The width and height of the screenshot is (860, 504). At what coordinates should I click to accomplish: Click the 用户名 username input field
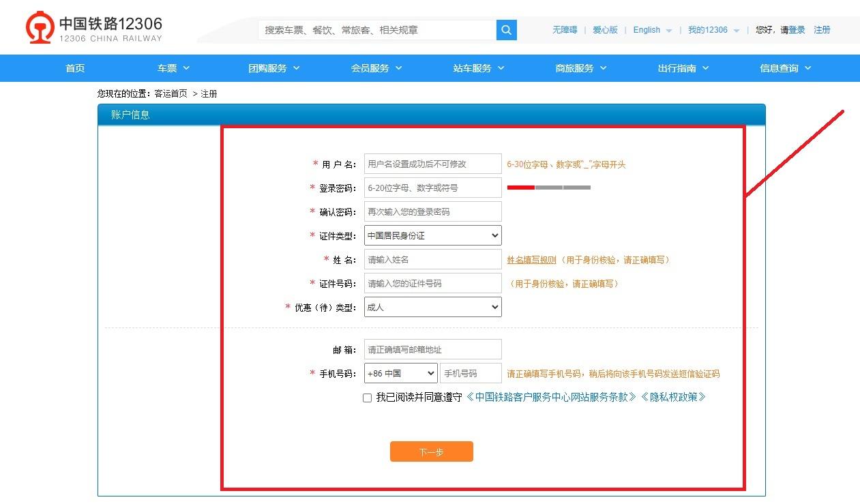tap(432, 164)
